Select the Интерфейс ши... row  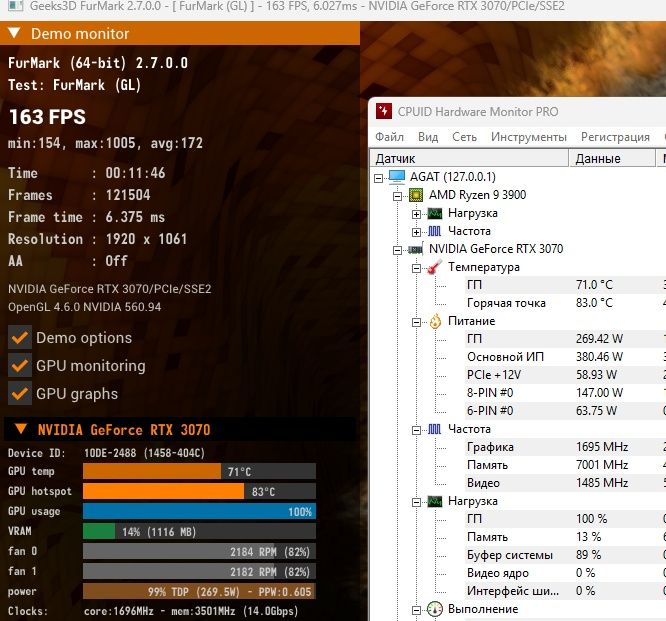[565, 591]
